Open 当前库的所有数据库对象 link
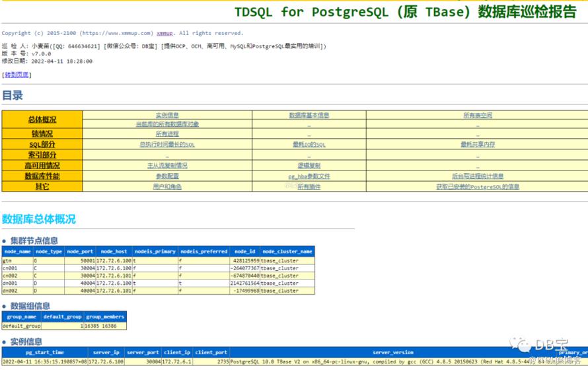588x370 pixels. click(x=167, y=124)
